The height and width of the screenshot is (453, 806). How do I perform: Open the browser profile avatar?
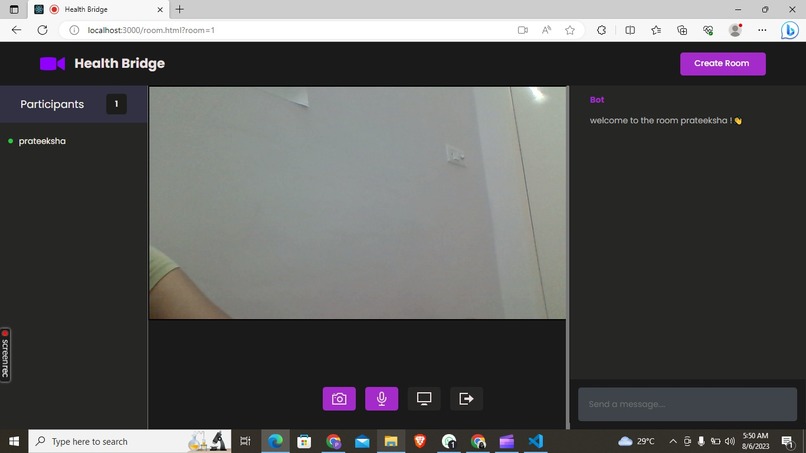[x=736, y=30]
